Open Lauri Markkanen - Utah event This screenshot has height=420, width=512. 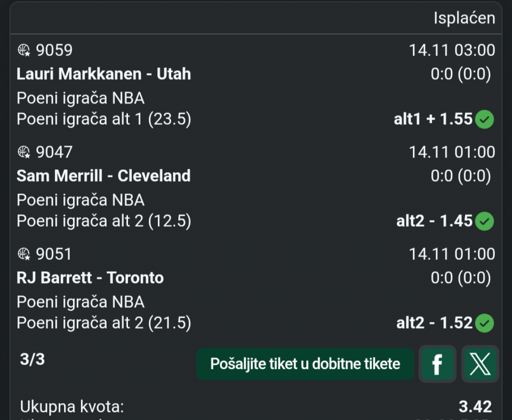tap(103, 74)
